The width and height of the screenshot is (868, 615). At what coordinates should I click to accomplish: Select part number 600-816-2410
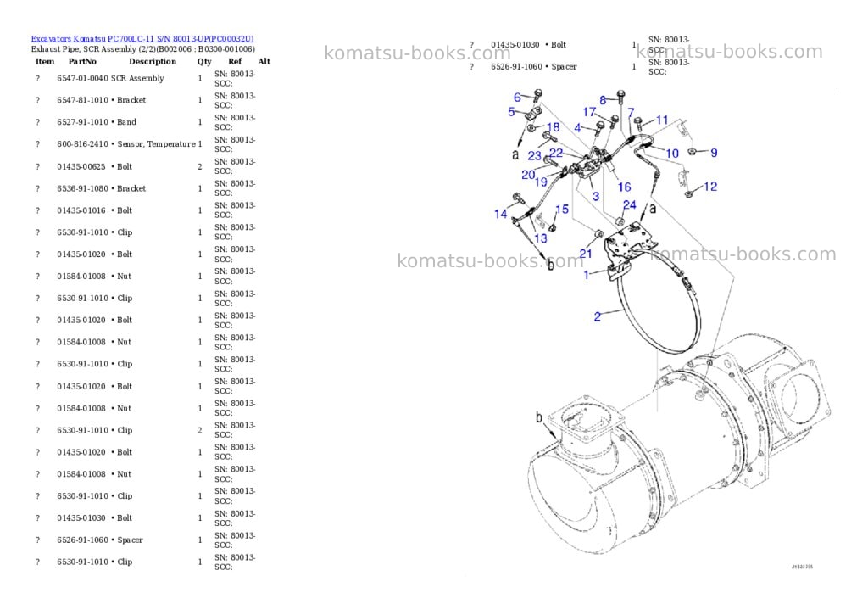(82, 144)
